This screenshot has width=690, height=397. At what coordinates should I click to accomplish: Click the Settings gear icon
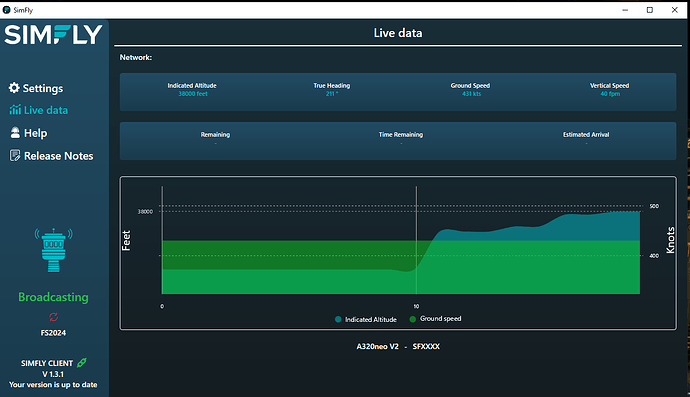tap(14, 88)
